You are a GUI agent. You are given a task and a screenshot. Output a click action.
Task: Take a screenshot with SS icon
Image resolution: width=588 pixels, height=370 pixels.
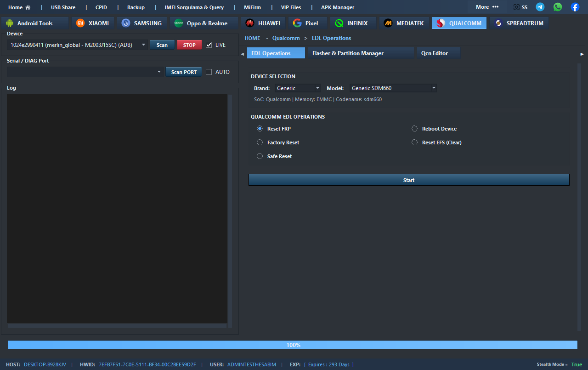[520, 7]
